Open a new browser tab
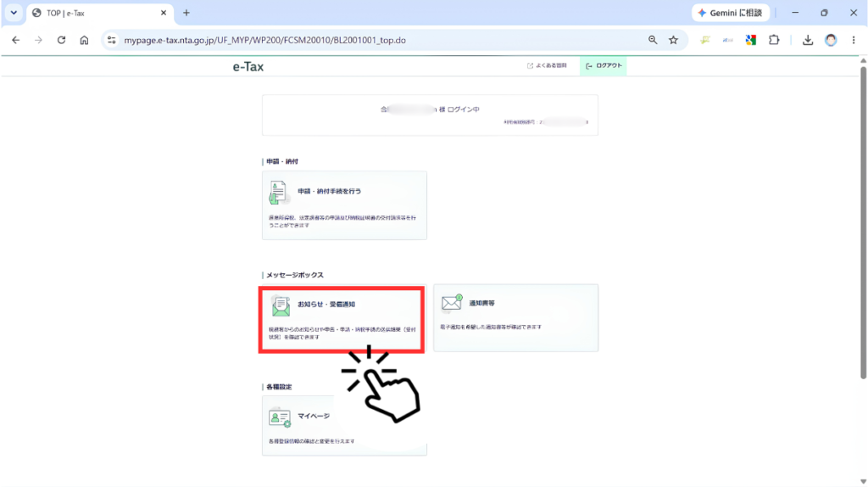 [x=186, y=13]
